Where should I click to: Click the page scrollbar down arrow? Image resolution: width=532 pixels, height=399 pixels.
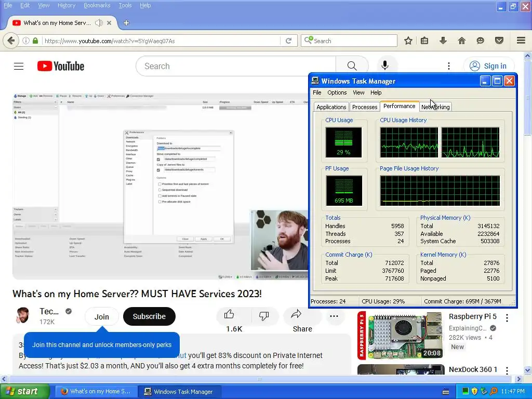[x=528, y=370]
